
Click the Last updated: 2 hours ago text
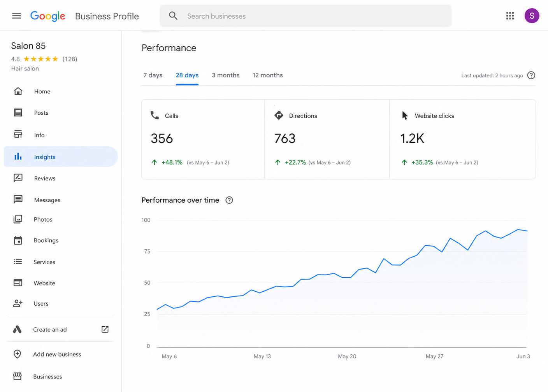click(x=492, y=75)
